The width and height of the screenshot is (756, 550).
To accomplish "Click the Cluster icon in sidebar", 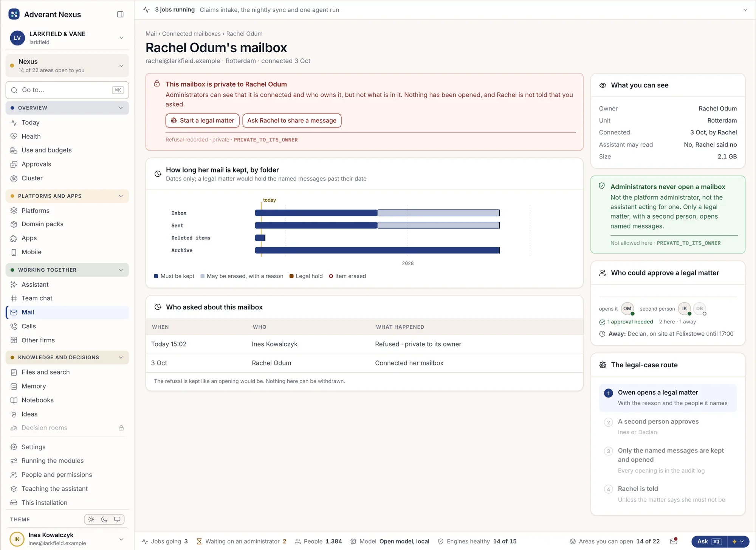I will (x=14, y=178).
